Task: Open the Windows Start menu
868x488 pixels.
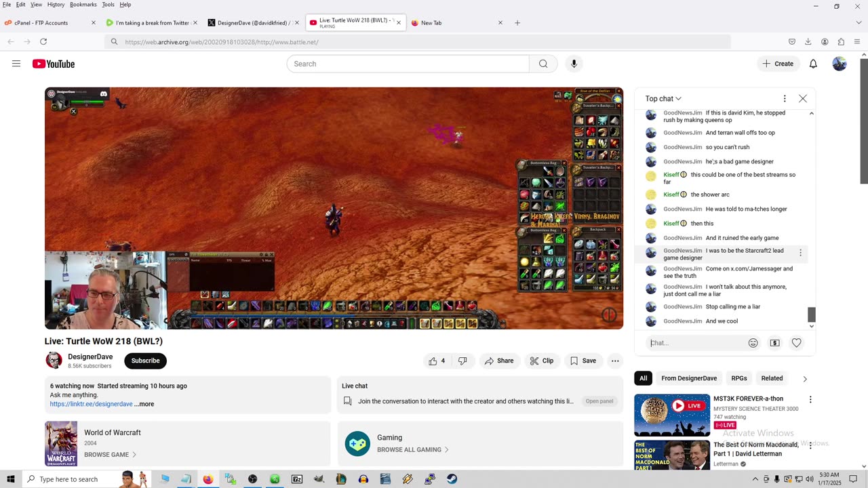Action: click(10, 479)
